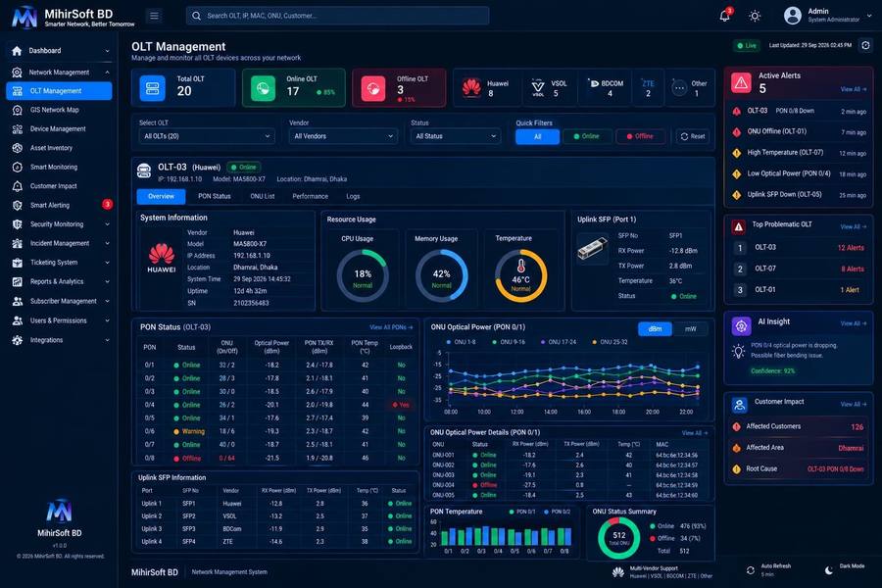The width and height of the screenshot is (882, 588).
Task: Collapse the Network Management section chevron
Action: click(108, 72)
